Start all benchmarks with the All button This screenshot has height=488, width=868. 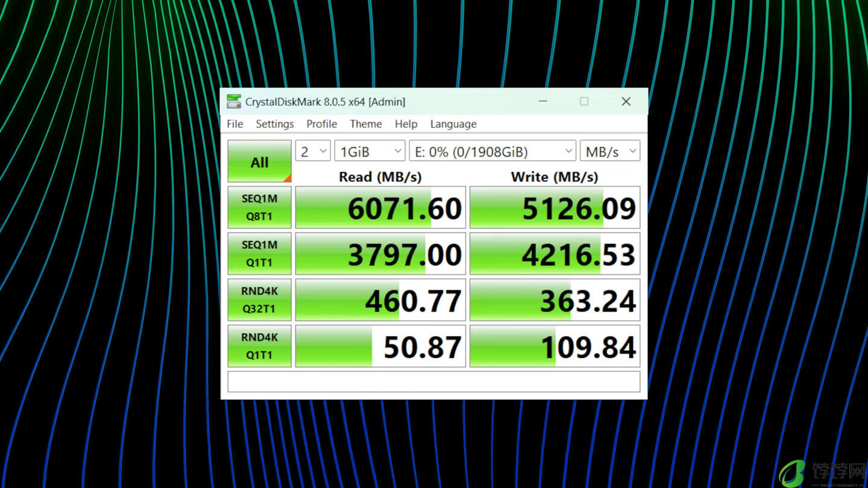point(260,161)
